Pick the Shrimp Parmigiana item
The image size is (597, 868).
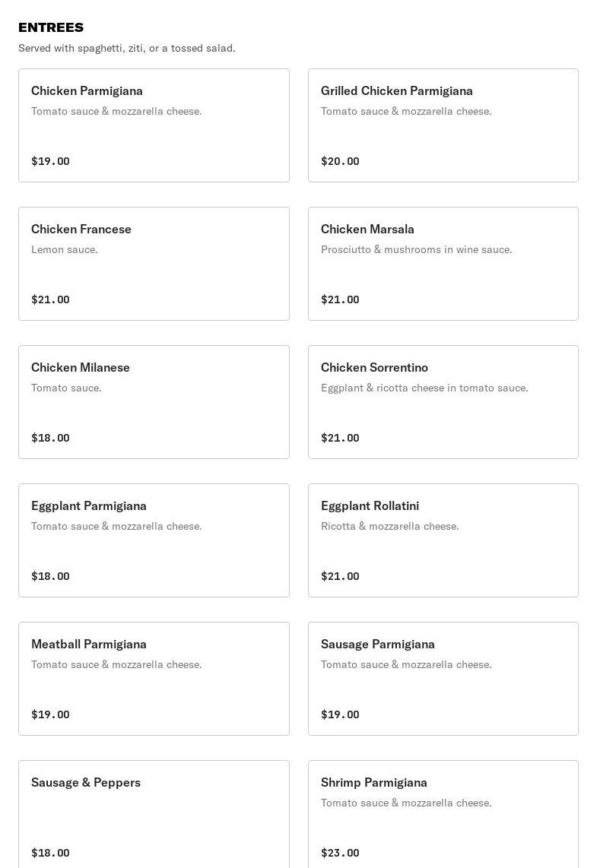(x=443, y=815)
